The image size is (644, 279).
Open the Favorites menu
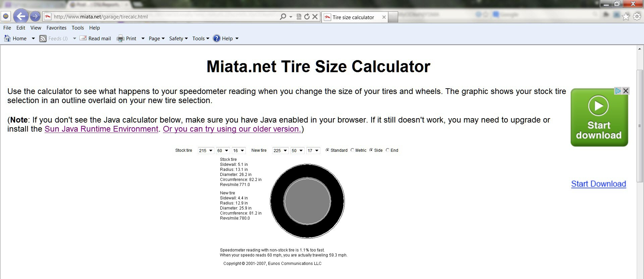56,28
